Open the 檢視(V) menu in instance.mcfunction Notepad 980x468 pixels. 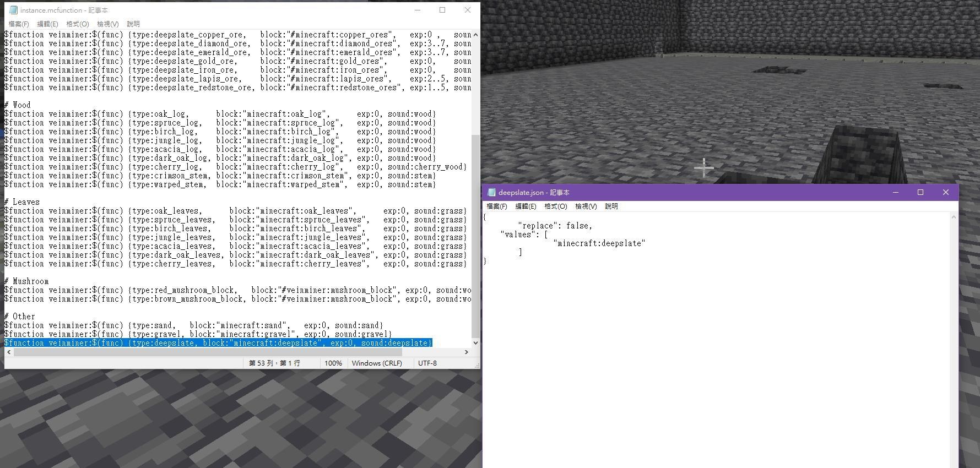(x=107, y=24)
